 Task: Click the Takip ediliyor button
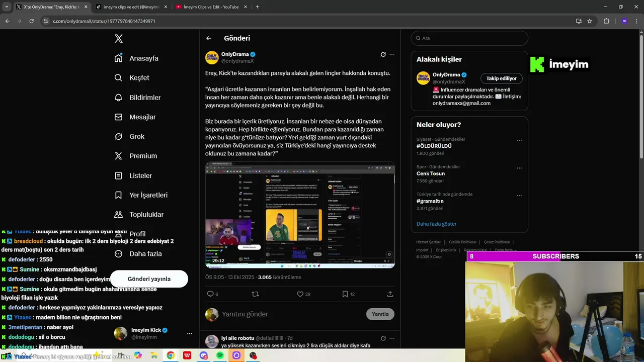coord(501,78)
